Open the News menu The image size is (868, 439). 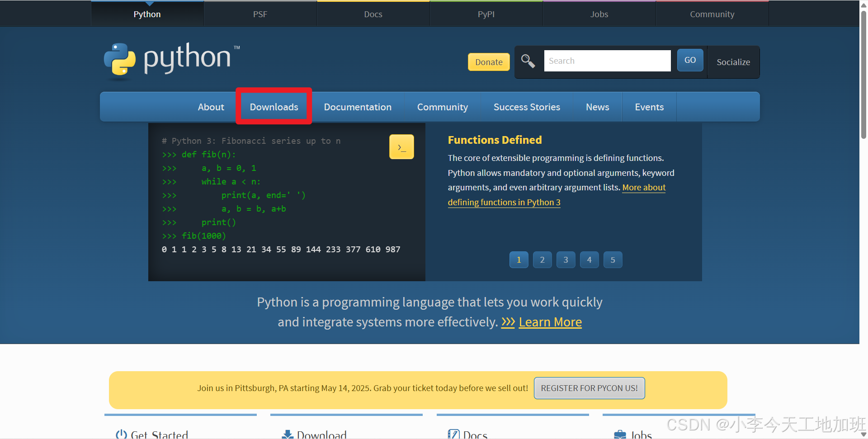(x=598, y=107)
